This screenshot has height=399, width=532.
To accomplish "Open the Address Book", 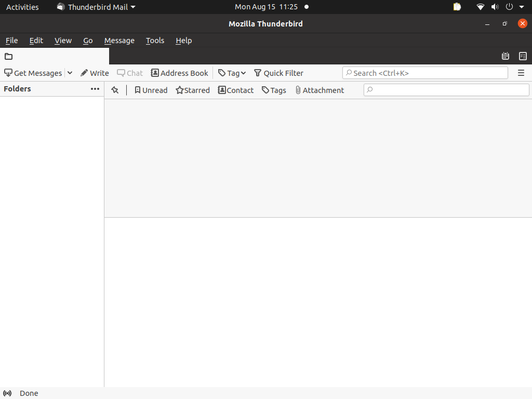I will pos(179,73).
